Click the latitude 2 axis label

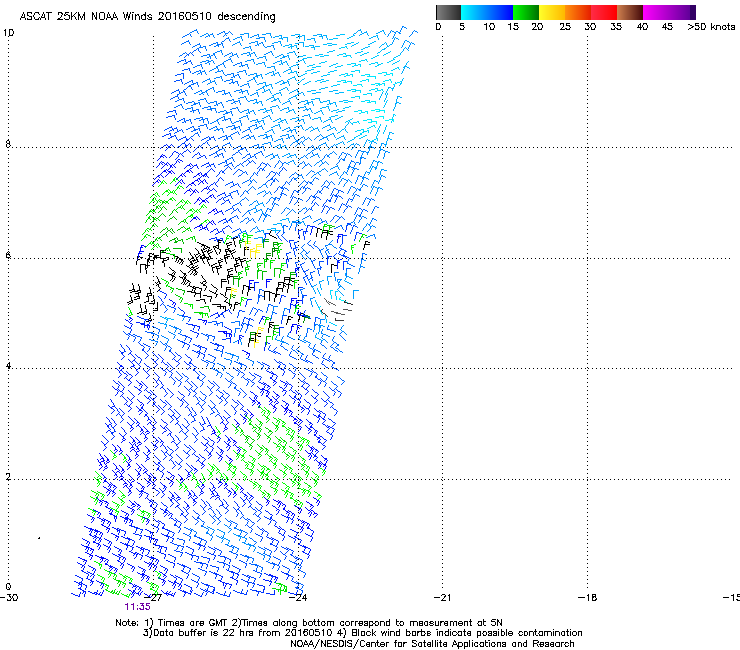tap(8, 476)
